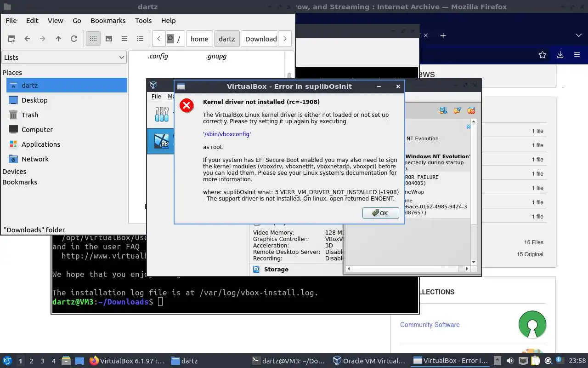The height and width of the screenshot is (368, 588).
Task: Open the File menu in the VirtualBox Manager window
Action: [x=156, y=97]
